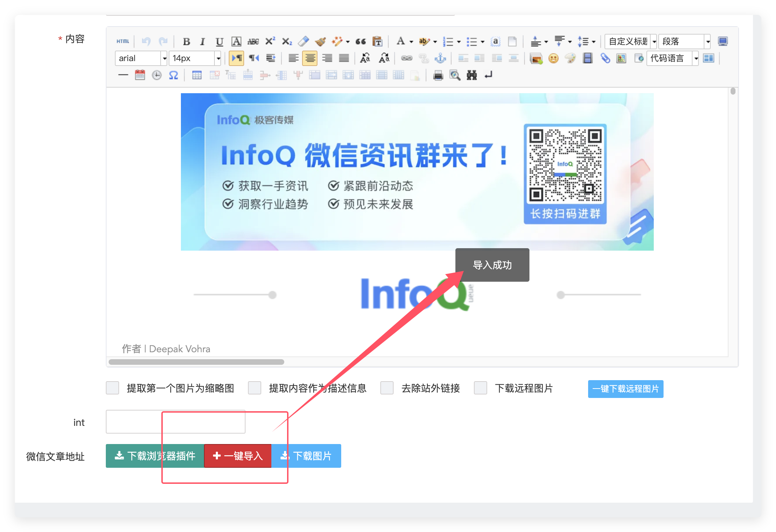Apply italic formatting in editor toolbar
This screenshot has height=532, width=776.
point(203,42)
